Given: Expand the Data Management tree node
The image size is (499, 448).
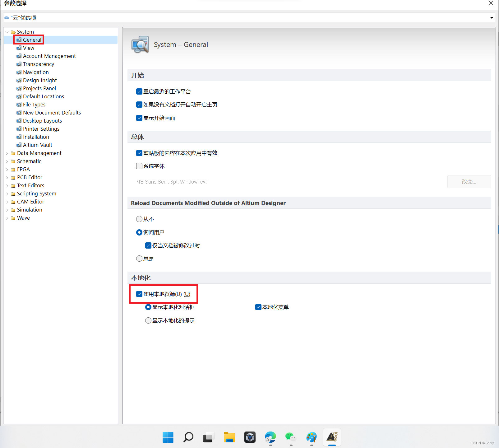Looking at the screenshot, I should pos(7,153).
